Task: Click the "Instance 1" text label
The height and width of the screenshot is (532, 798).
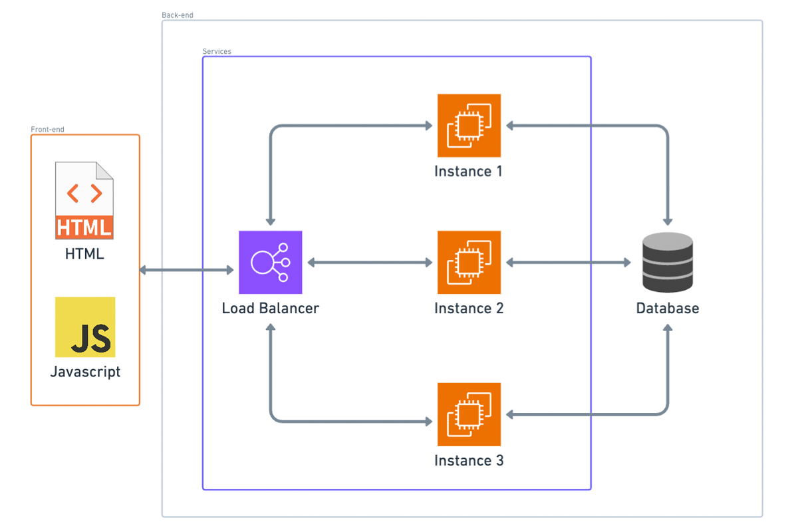Action: [468, 172]
